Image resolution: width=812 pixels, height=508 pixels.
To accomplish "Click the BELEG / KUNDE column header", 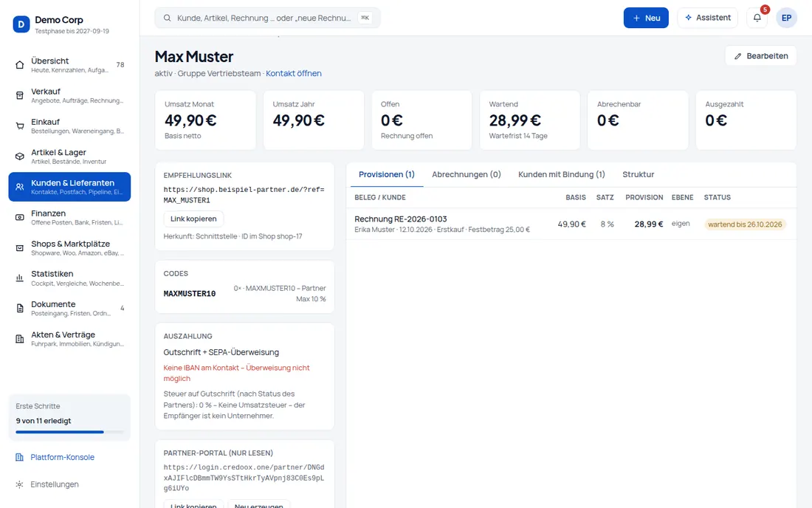I will point(380,197).
